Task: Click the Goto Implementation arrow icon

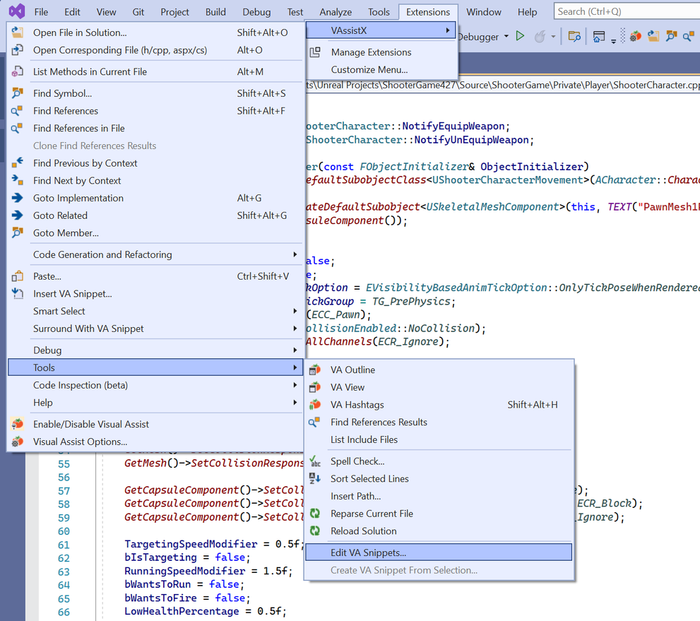Action: pyautogui.click(x=17, y=198)
